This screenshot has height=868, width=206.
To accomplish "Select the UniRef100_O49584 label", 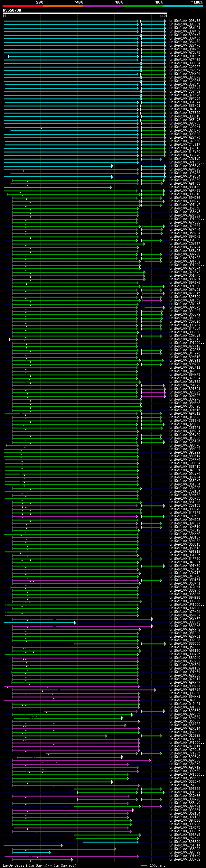I will tap(185, 177).
